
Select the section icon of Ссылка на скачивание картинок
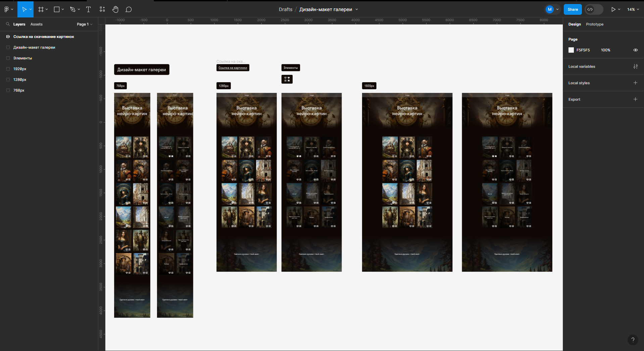coord(8,37)
